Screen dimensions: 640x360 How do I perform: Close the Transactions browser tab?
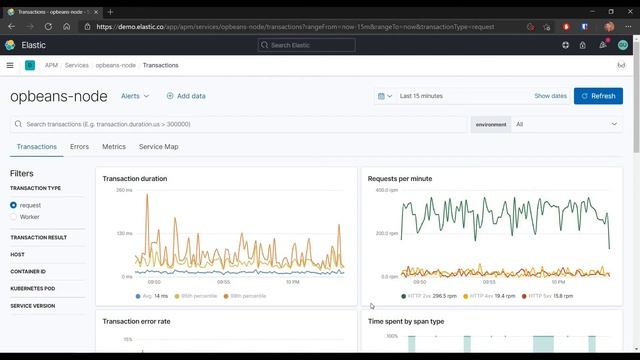pyautogui.click(x=96, y=12)
